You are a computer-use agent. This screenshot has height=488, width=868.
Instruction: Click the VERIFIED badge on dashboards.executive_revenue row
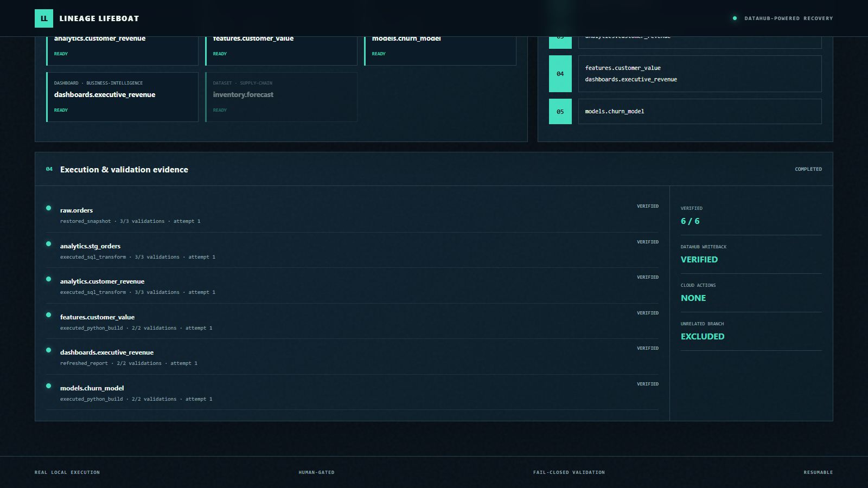[x=648, y=348]
